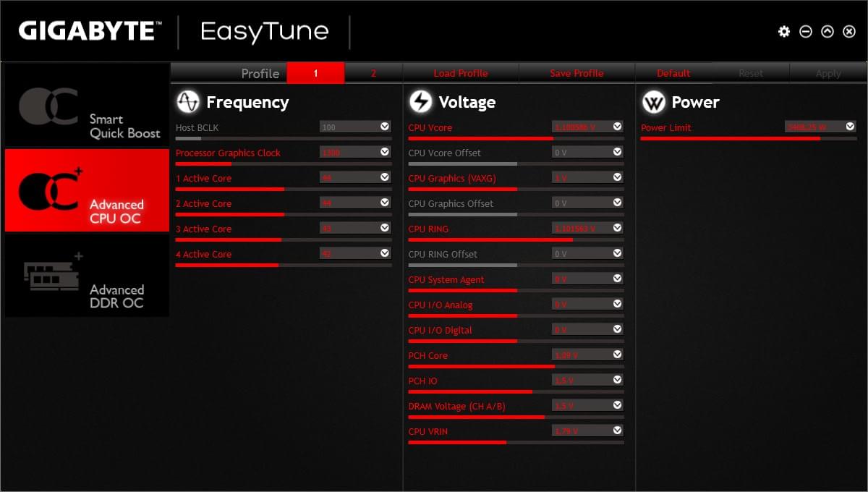Image resolution: width=868 pixels, height=492 pixels.
Task: Open the settings gear icon
Action: 784,32
